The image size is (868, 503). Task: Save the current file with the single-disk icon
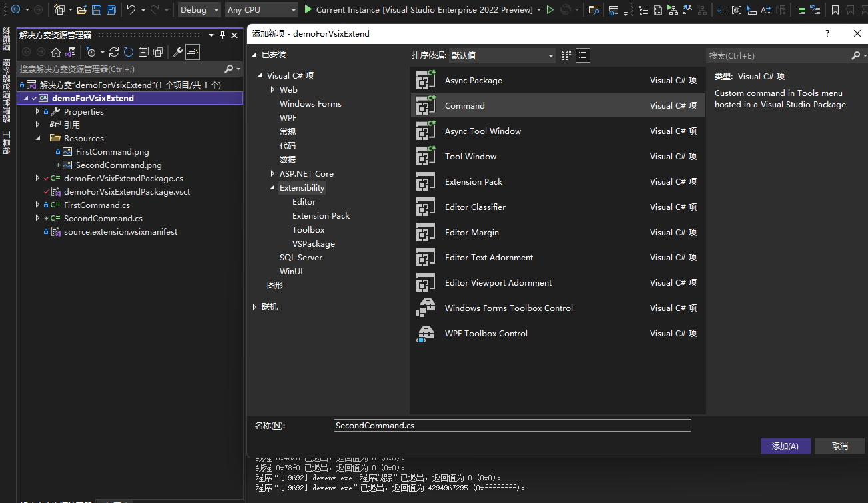[96, 10]
